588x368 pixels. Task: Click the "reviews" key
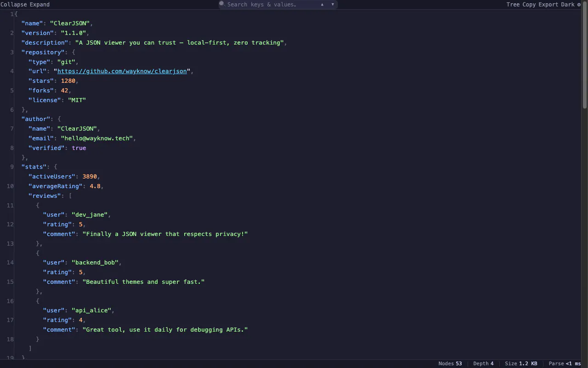[x=45, y=196]
